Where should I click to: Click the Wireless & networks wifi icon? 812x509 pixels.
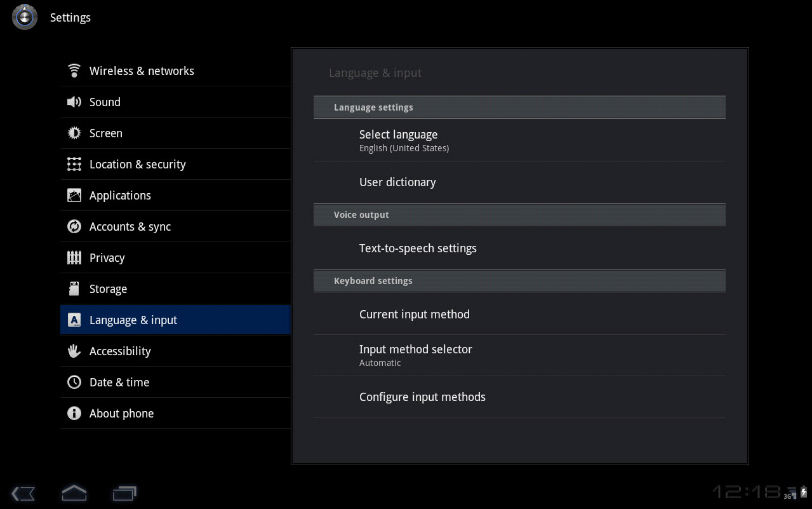coord(74,71)
